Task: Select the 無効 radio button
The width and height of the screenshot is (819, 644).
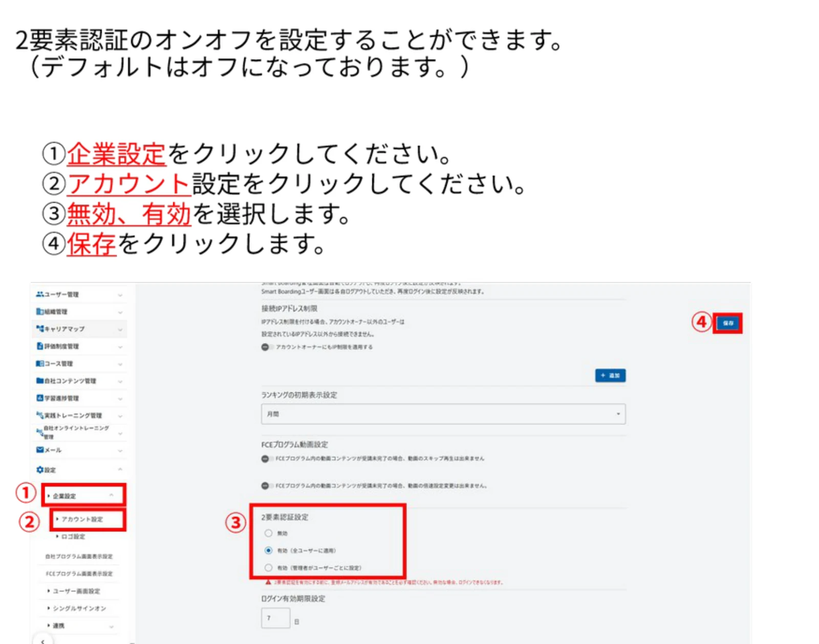Action: pyautogui.click(x=268, y=533)
